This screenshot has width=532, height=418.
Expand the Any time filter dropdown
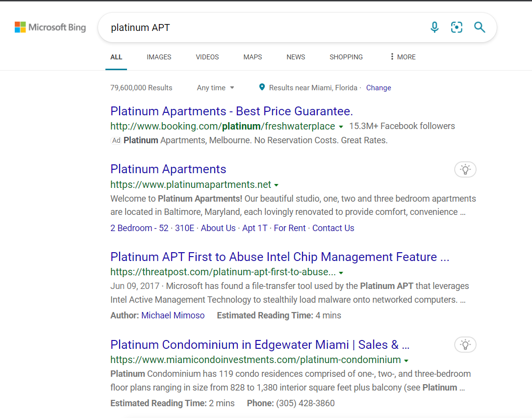pyautogui.click(x=215, y=88)
